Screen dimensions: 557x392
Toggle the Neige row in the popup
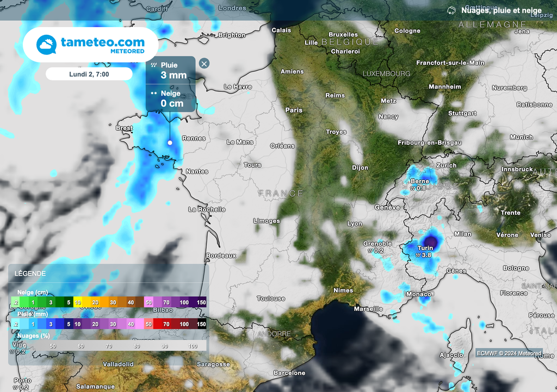tap(170, 98)
